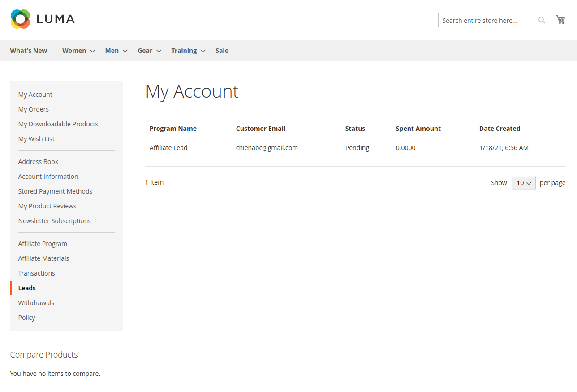The height and width of the screenshot is (392, 577).
Task: Go to My Account sidebar link
Action: 35,95
